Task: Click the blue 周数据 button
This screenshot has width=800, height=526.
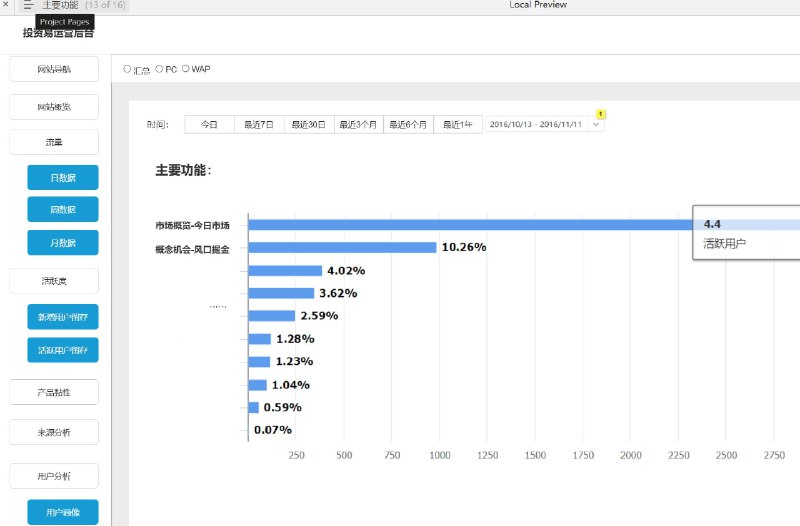Action: pyautogui.click(x=63, y=209)
